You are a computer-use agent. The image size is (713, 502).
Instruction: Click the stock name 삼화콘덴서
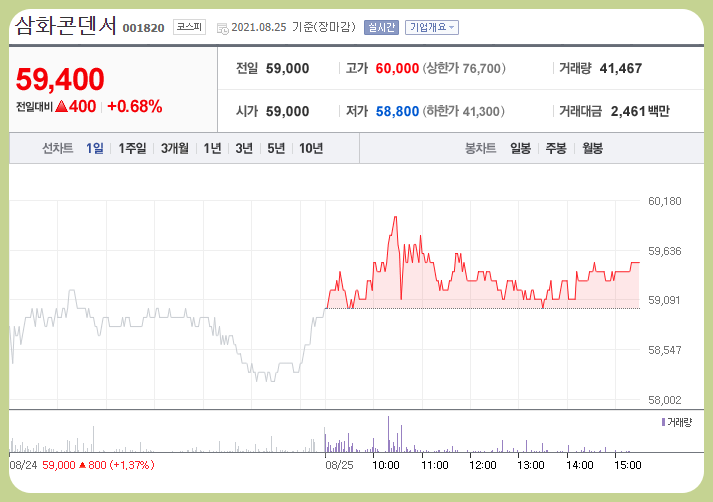(66, 25)
